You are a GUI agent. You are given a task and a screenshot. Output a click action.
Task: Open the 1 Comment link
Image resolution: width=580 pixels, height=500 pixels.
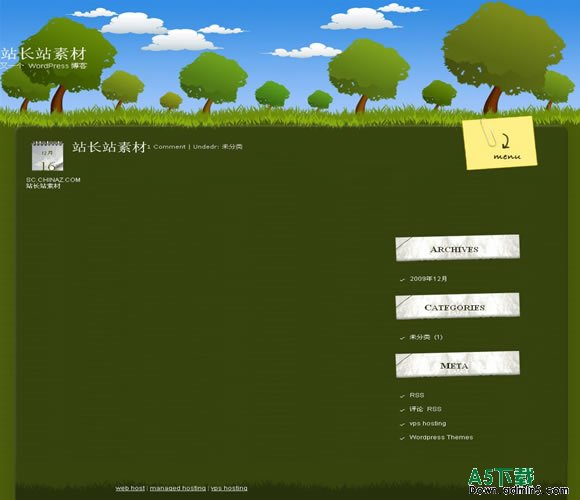tap(166, 147)
